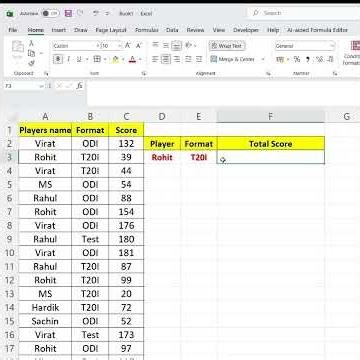Toggle the Wrap Text button

(x=227, y=46)
